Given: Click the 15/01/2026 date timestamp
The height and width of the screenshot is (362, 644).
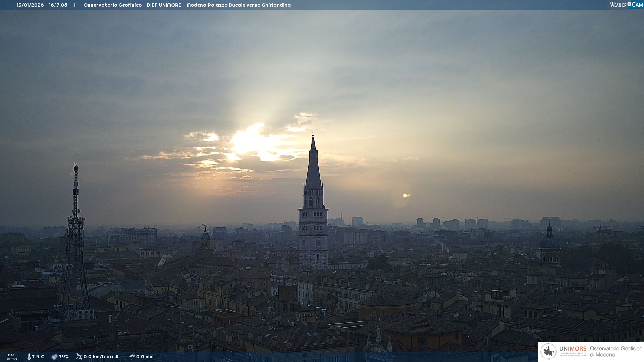Looking at the screenshot, I should [30, 5].
